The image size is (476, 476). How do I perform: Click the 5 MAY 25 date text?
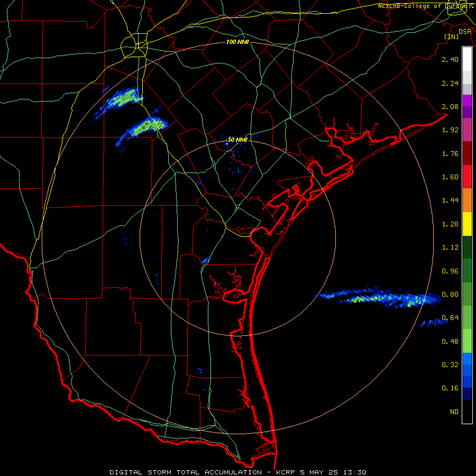(319, 472)
